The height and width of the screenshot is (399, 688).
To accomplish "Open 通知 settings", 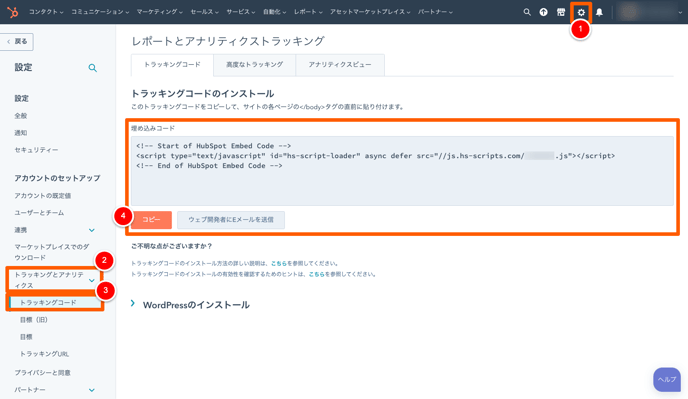I will [x=21, y=133].
